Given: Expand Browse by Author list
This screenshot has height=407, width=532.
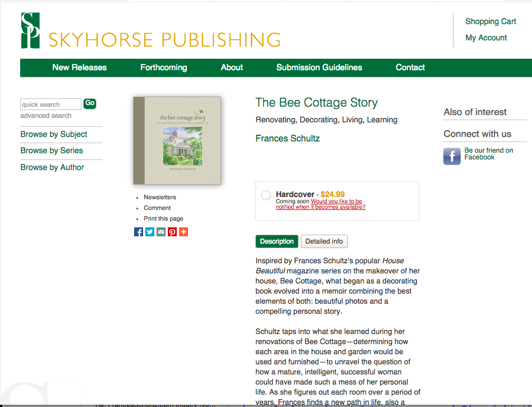Looking at the screenshot, I should tap(52, 167).
